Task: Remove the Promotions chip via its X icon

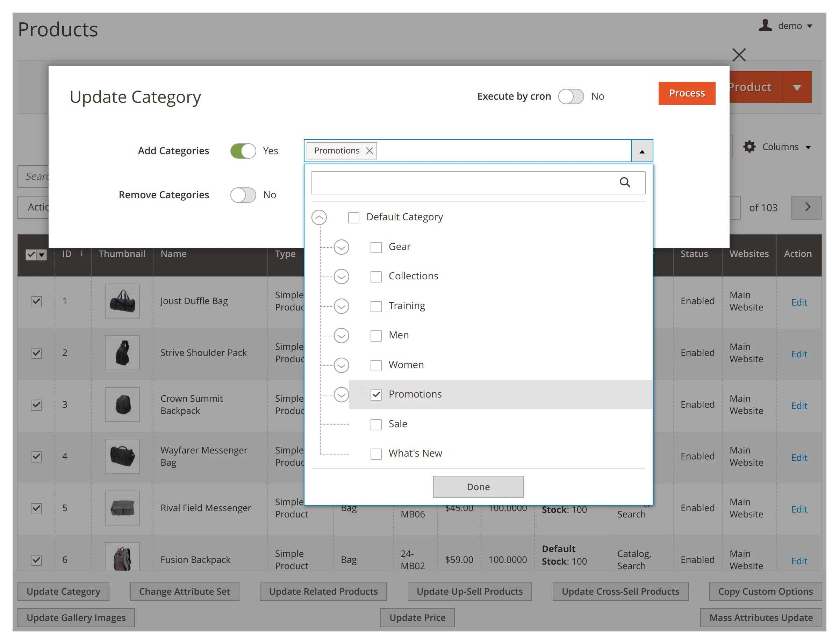Action: pos(369,151)
